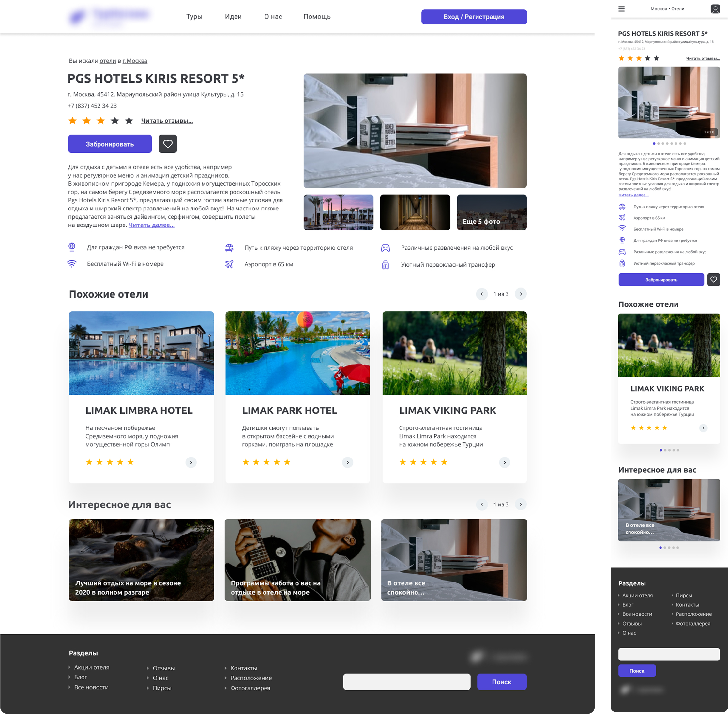Click the mobile luggage transfer icon
This screenshot has width=728, height=714.
coord(622,263)
